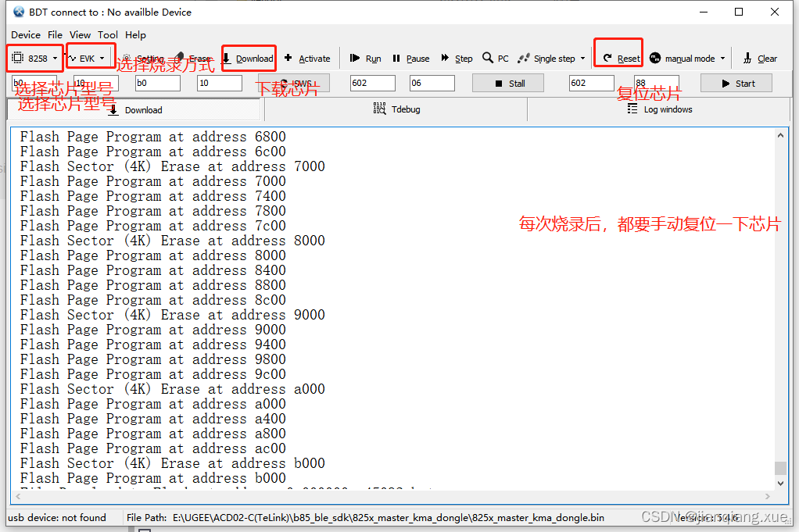Image resolution: width=799 pixels, height=532 pixels.
Task: Switch to the Log windows tab
Action: (659, 109)
